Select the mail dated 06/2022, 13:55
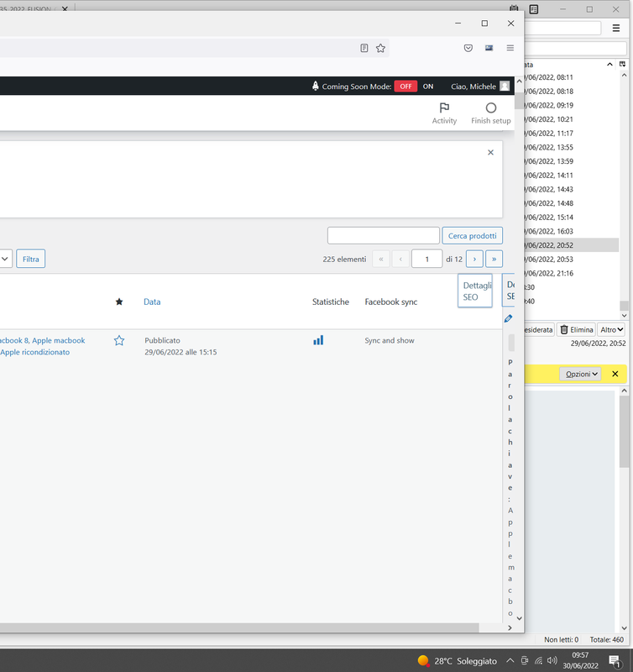 (x=572, y=147)
